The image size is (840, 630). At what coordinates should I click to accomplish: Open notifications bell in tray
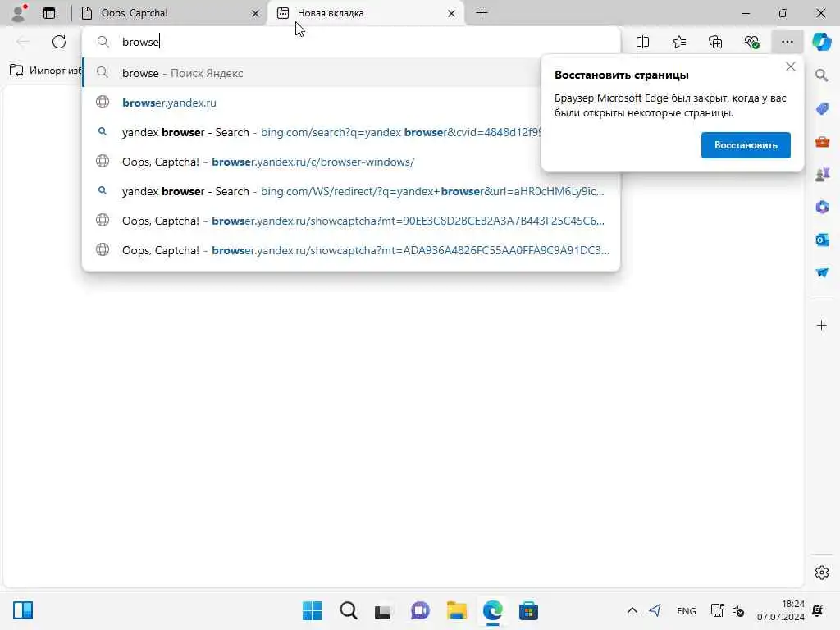(x=818, y=610)
